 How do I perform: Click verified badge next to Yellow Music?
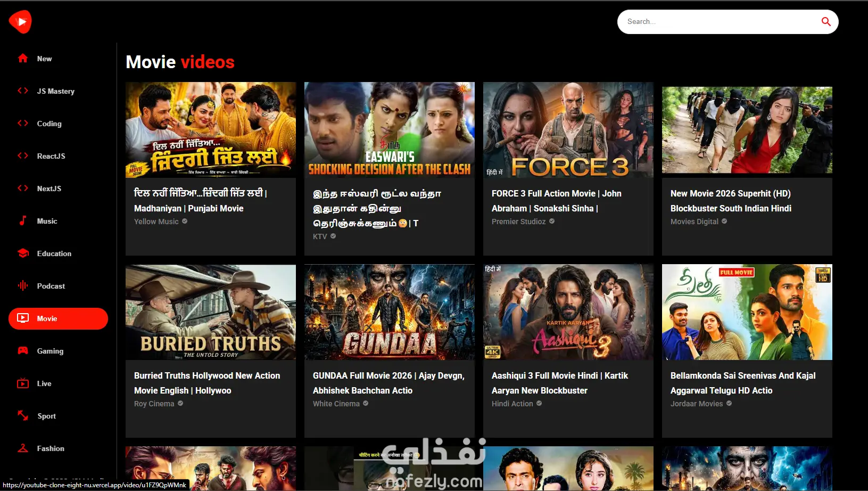tap(185, 221)
